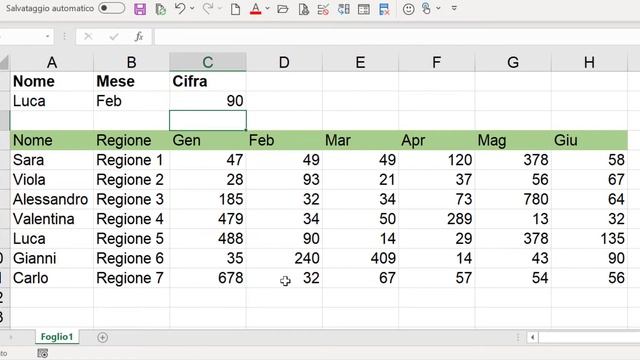
Task: Select the cell containing Carlo
Action: click(51, 278)
